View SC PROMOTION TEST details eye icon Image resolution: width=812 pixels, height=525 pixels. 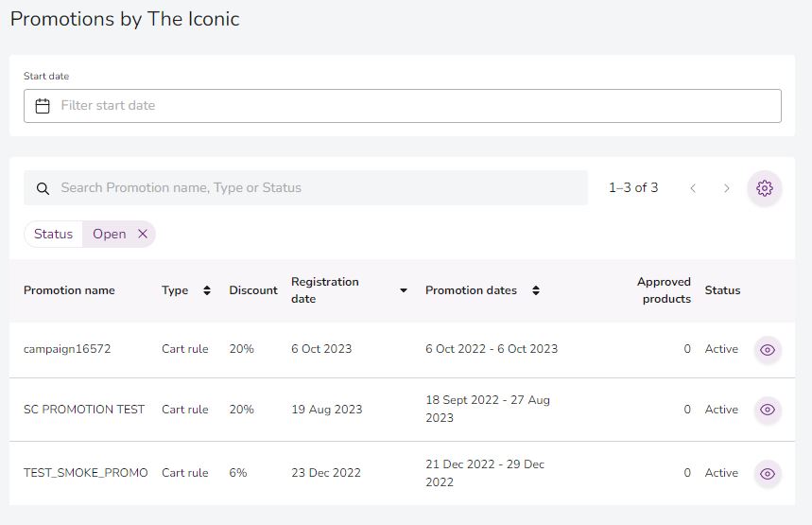pyautogui.click(x=768, y=410)
